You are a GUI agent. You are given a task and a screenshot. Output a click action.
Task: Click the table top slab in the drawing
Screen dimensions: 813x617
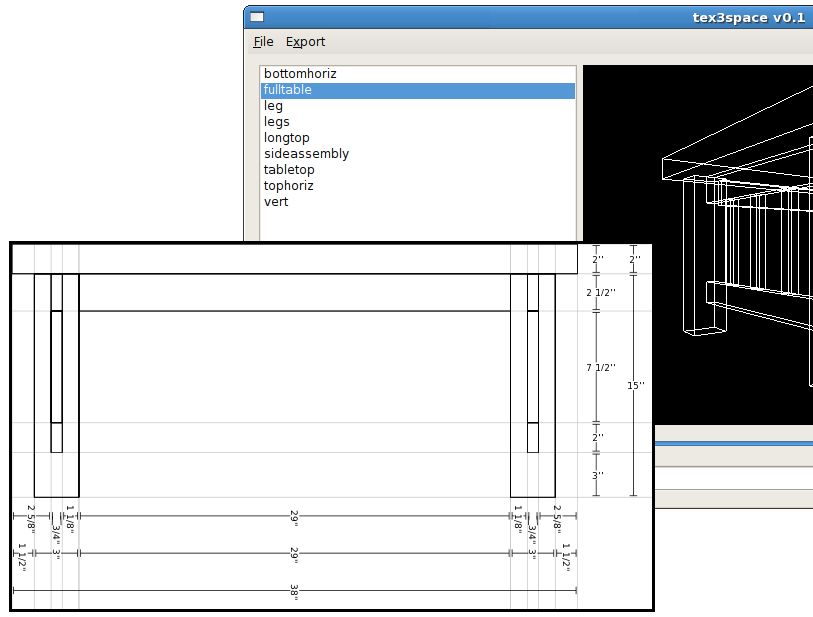pyautogui.click(x=295, y=259)
